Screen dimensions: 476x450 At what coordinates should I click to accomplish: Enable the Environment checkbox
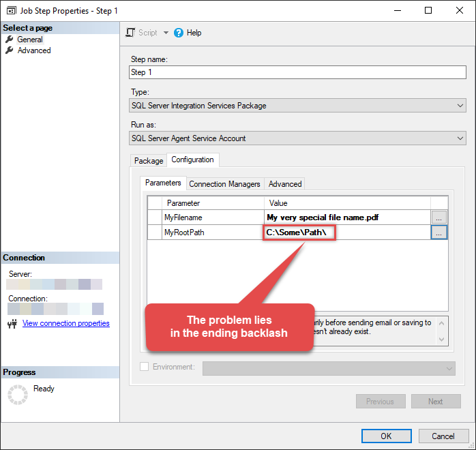tap(144, 367)
